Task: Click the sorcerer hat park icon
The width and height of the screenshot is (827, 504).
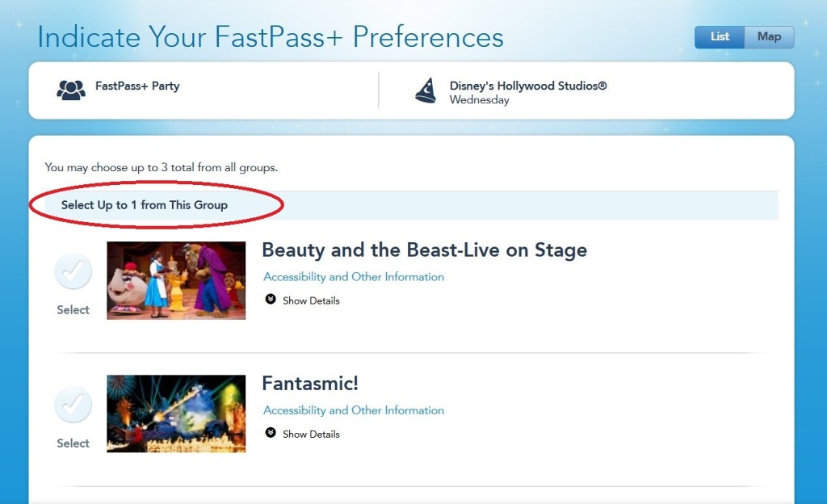Action: coord(426,90)
